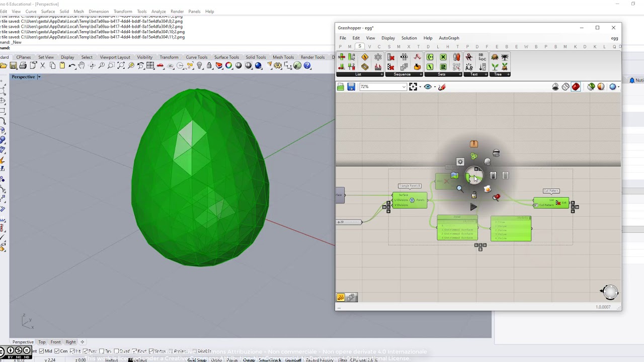Viewport: 644px width, 362px height.
Task: Click the Cull Pattern component on canvas
Action: [551, 203]
